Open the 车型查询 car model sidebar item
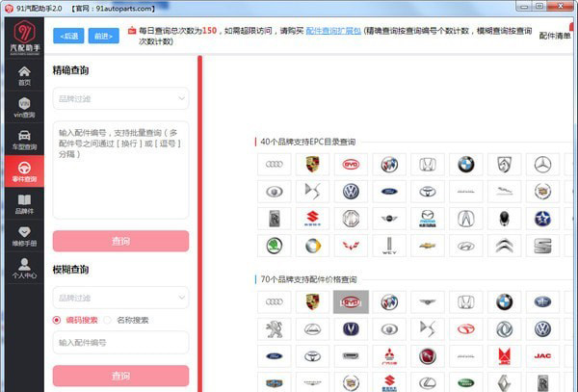Screen dimensions: 578x392 pos(24,140)
